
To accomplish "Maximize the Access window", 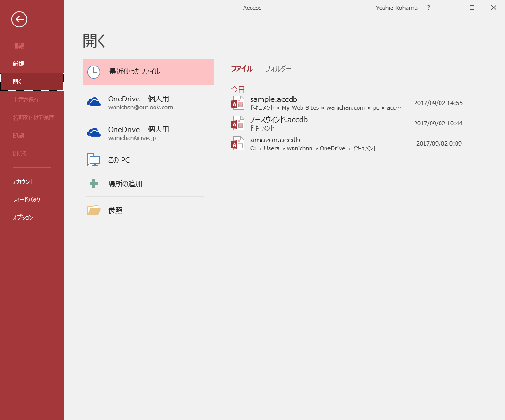I will click(x=472, y=8).
